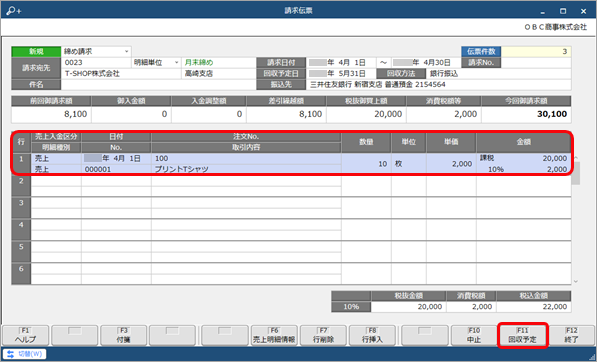The height and width of the screenshot is (362, 597).
Task: Click row 1 item プリントTシャツ
Action: pos(182,169)
